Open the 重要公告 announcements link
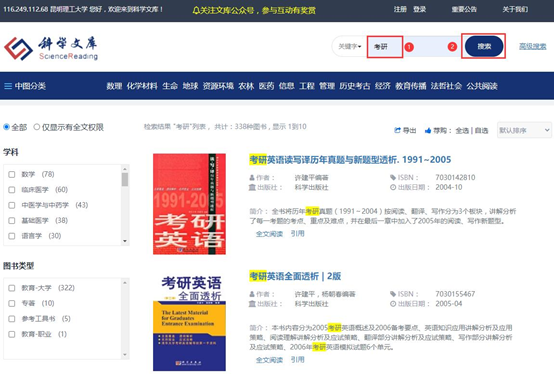Screen dimensions: 554x374 (x=464, y=9)
